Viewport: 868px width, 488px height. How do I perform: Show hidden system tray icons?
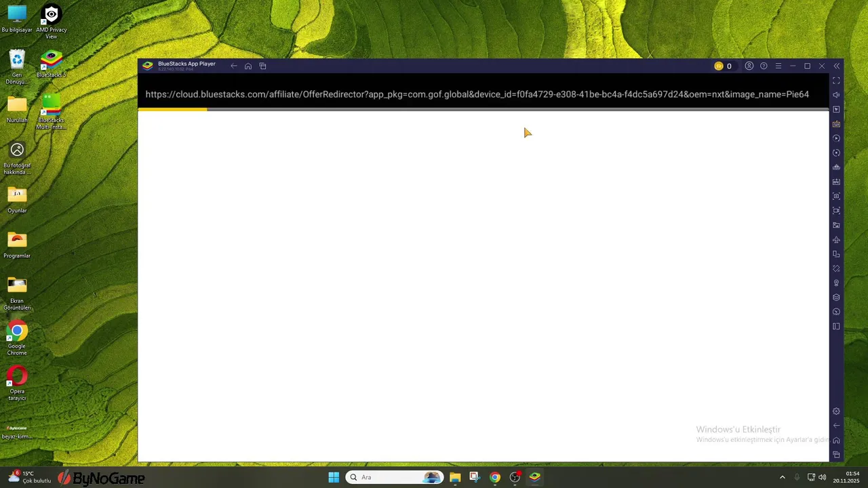coord(782,477)
